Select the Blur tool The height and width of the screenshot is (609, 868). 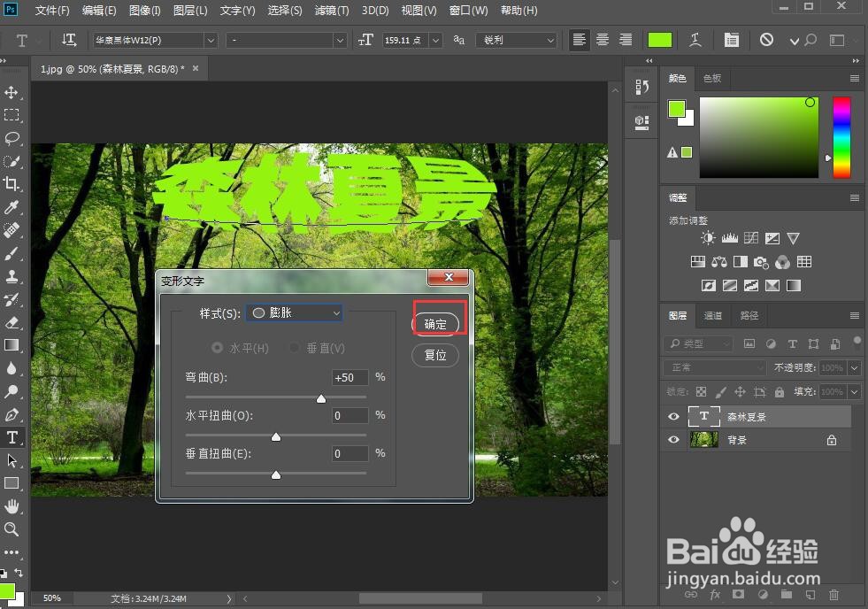12,368
